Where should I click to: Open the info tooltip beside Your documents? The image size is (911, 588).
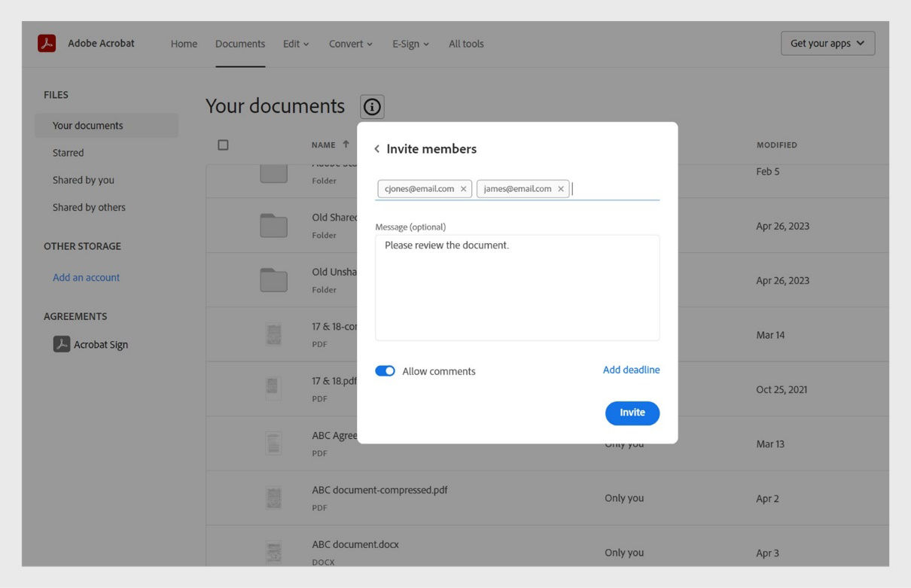[x=370, y=106]
